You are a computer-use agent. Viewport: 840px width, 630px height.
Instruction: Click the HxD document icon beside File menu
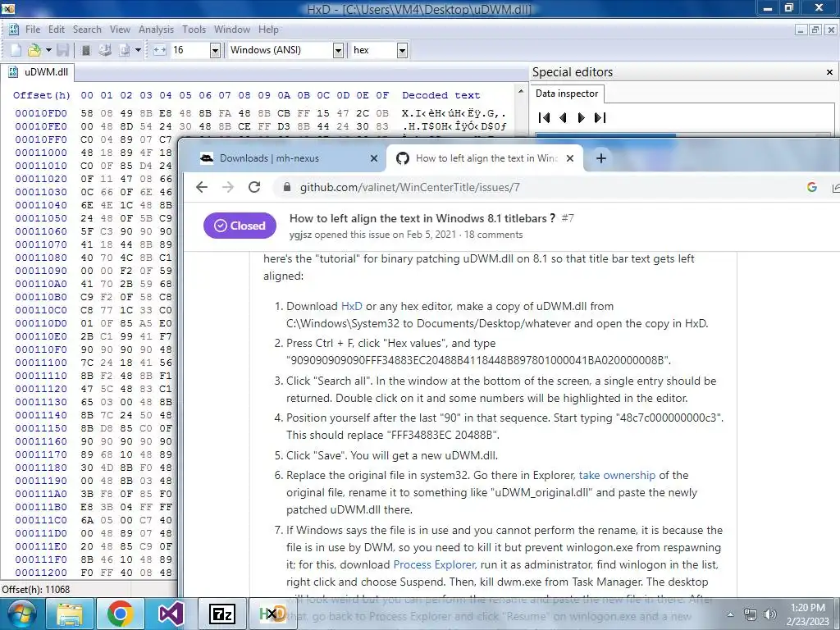pos(14,30)
